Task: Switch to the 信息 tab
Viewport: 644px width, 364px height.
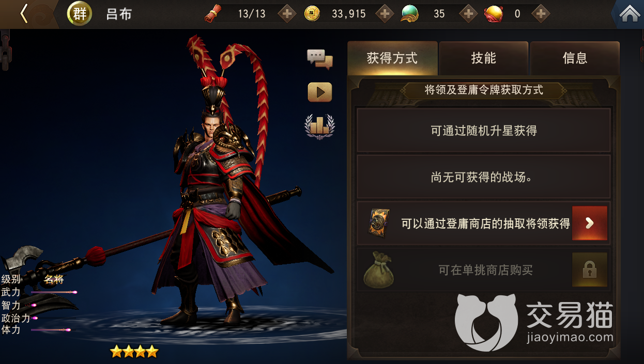Action: (575, 58)
